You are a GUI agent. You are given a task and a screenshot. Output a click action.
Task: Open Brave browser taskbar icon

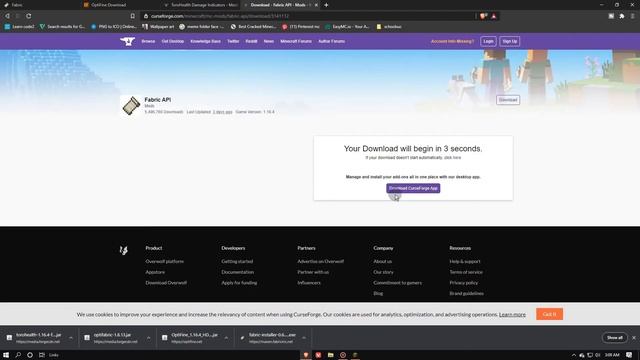tap(306, 355)
